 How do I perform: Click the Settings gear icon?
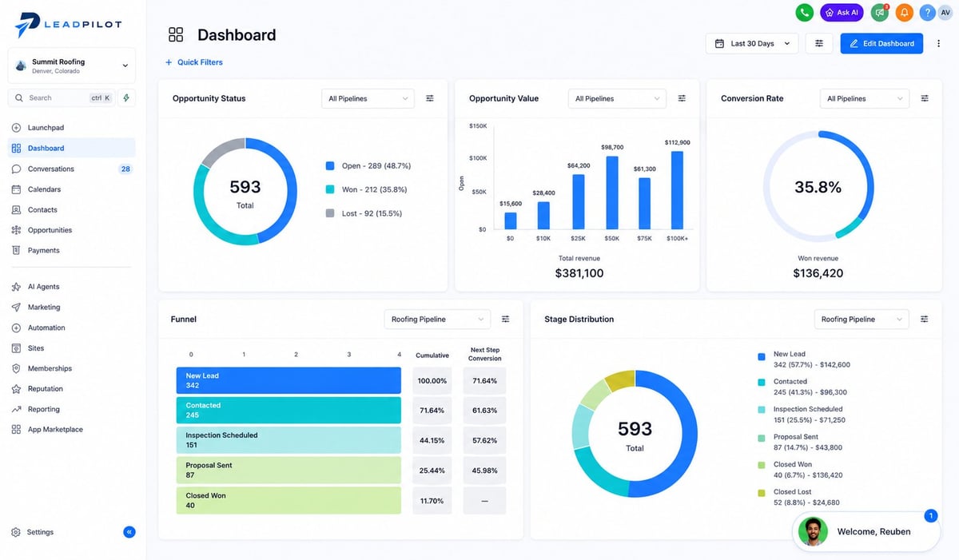tap(16, 532)
